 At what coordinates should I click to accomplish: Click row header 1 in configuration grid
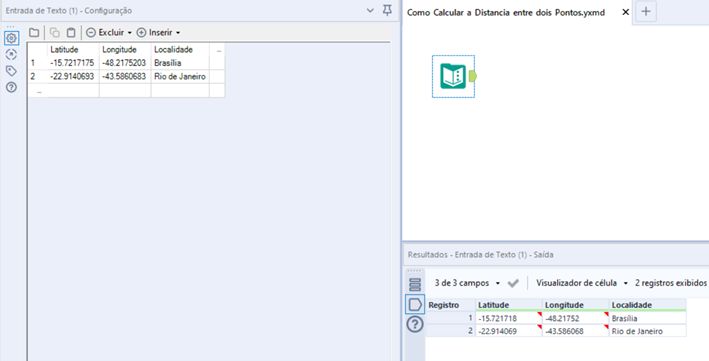[x=38, y=63]
